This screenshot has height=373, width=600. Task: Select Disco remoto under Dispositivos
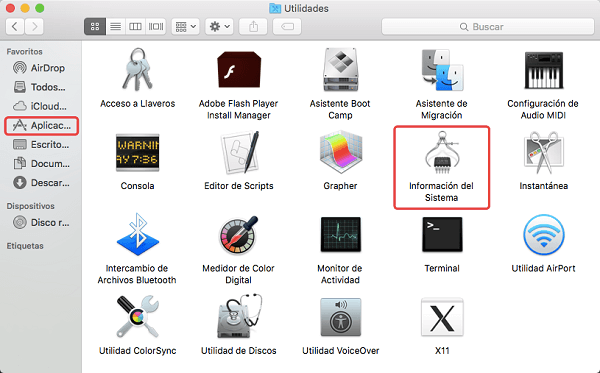[x=41, y=222]
